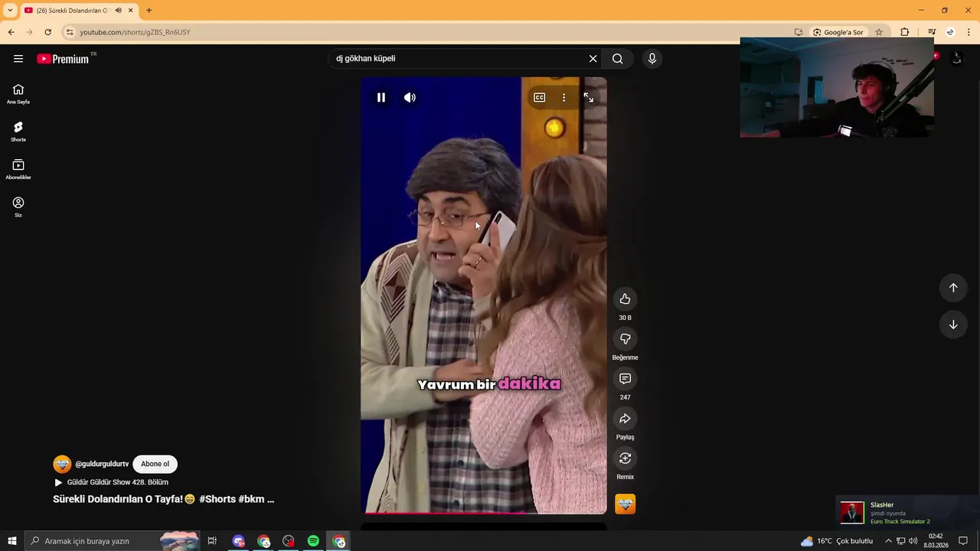
Task: Open the 247 comments panel
Action: [x=625, y=378]
